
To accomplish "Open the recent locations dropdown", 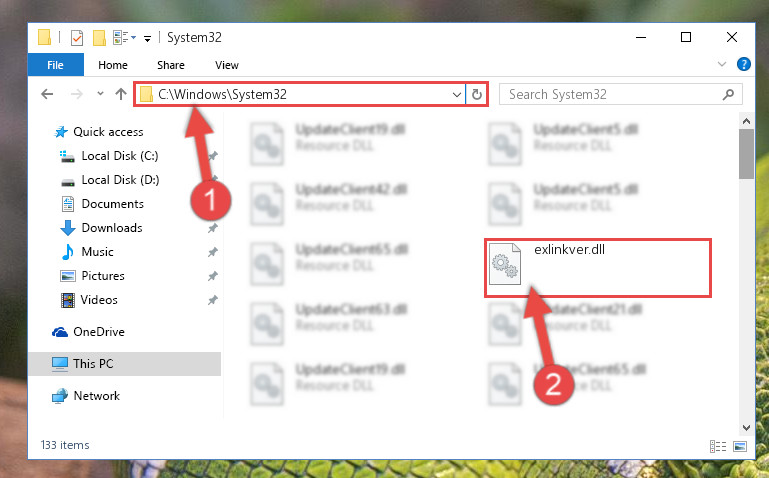I will click(x=100, y=94).
